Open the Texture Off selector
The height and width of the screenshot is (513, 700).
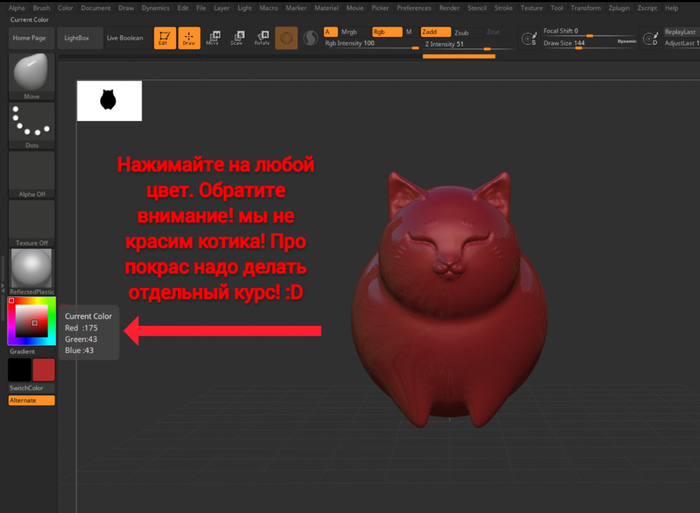coord(31,222)
